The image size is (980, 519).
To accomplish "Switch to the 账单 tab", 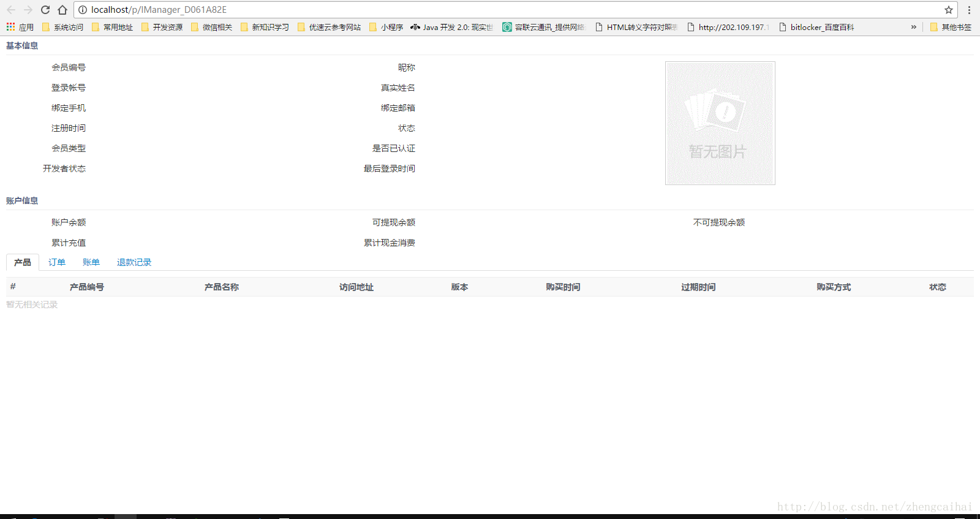I will [x=91, y=262].
